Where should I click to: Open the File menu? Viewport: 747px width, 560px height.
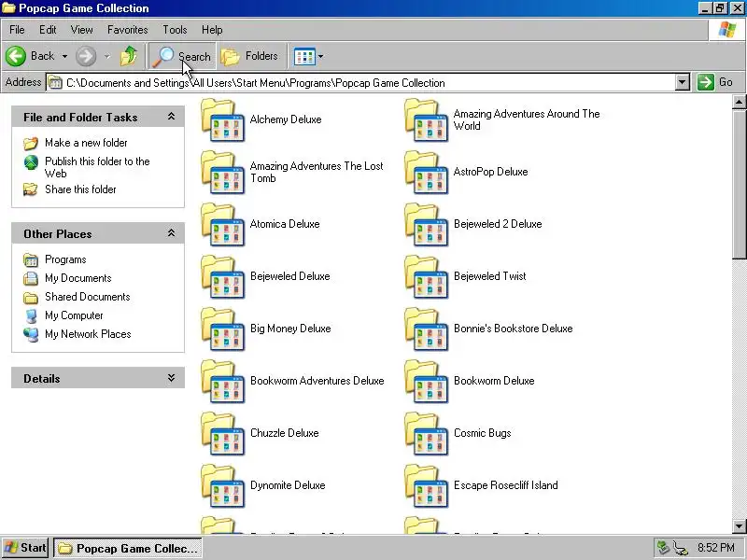point(17,30)
